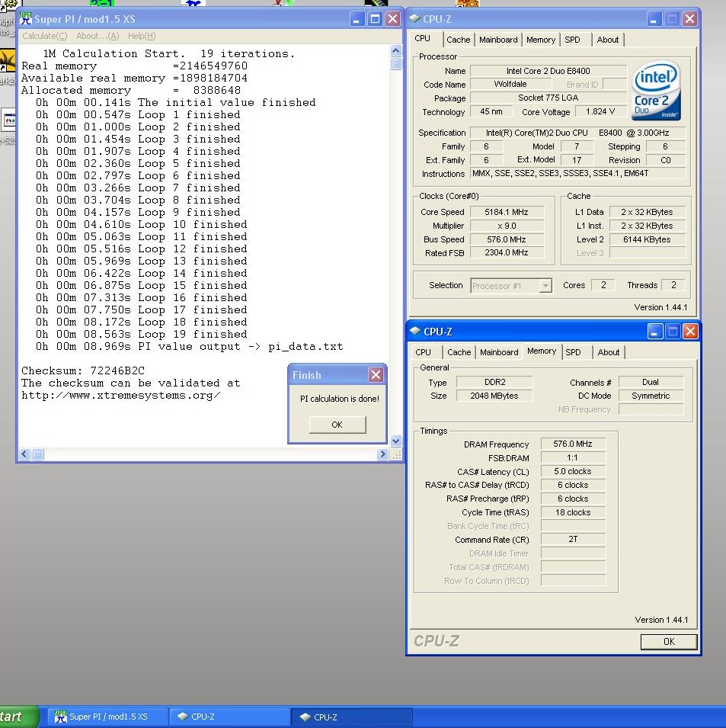Click the Code Name Wolfdale value

510,84
